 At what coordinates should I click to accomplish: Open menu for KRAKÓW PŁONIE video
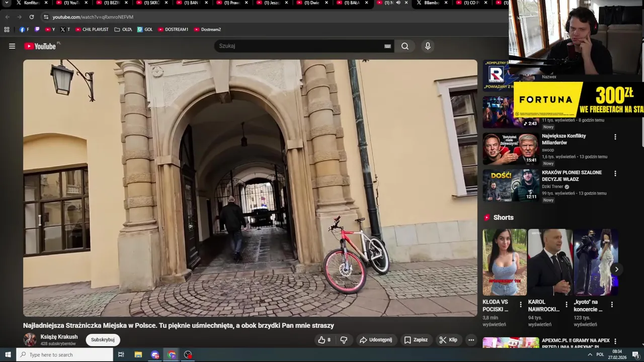615,173
